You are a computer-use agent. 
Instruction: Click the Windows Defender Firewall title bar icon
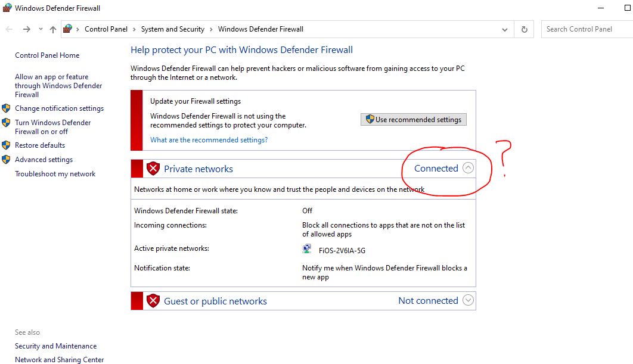click(7, 8)
